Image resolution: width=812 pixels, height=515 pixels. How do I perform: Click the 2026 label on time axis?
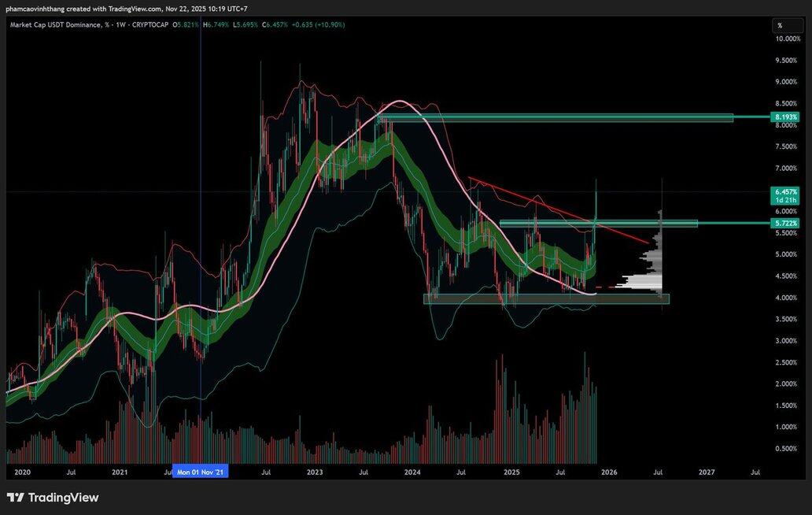[608, 472]
